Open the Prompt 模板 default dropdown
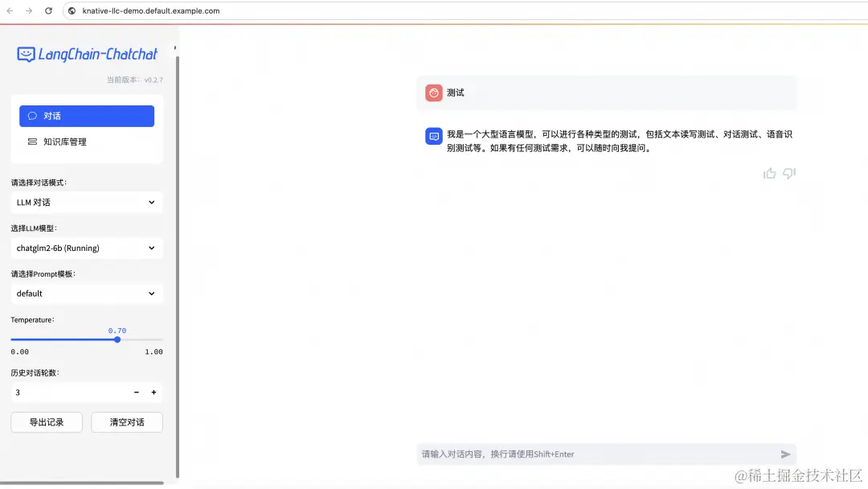The height and width of the screenshot is (489, 868). (x=86, y=293)
